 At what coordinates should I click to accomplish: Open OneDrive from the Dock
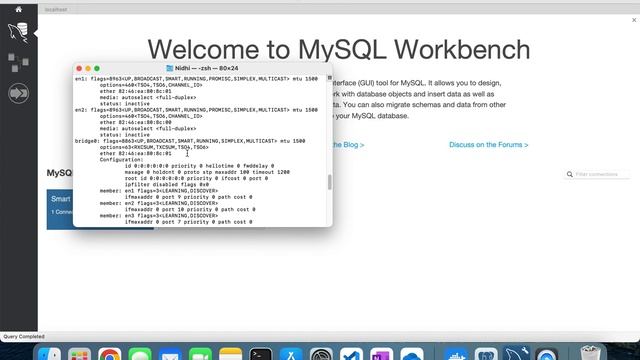[412, 354]
